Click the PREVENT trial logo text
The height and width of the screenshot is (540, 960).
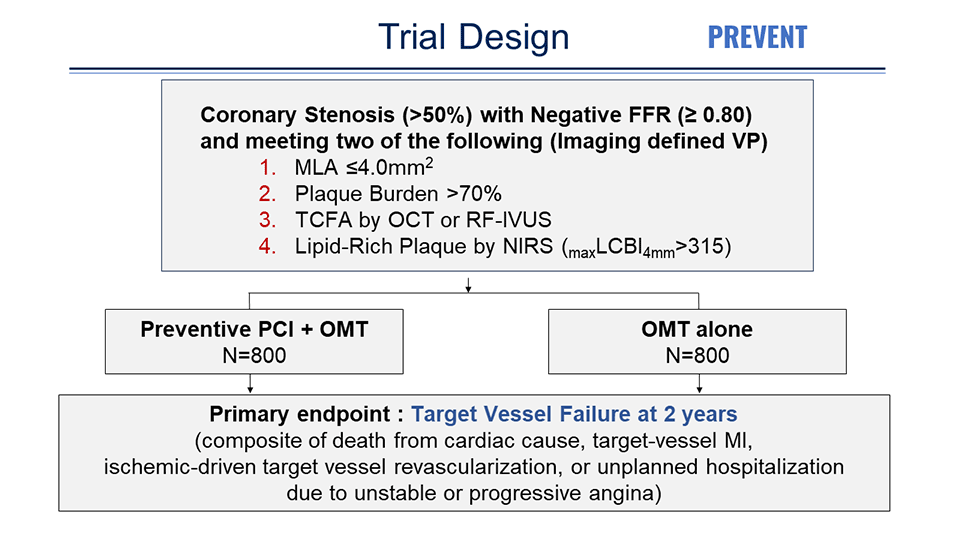[757, 37]
